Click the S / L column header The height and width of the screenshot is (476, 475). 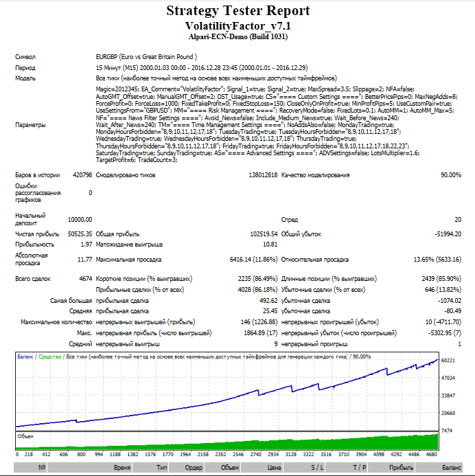tap(304, 468)
